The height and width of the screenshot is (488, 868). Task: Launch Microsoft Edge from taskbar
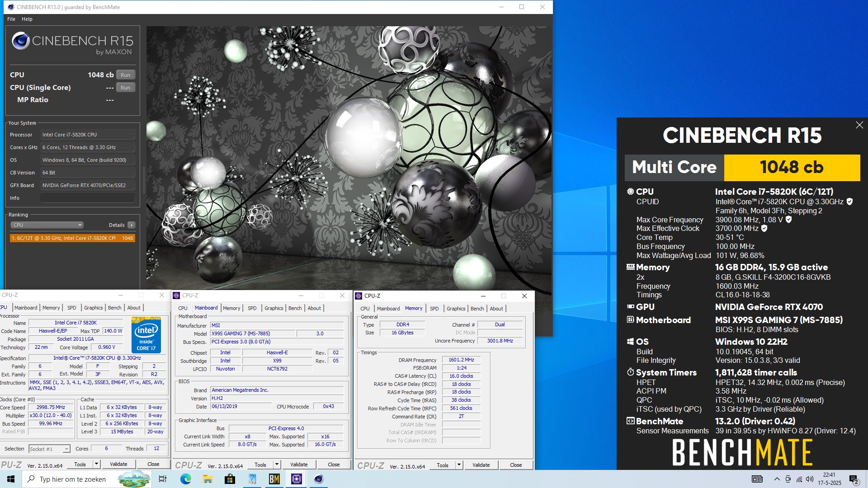[186, 479]
